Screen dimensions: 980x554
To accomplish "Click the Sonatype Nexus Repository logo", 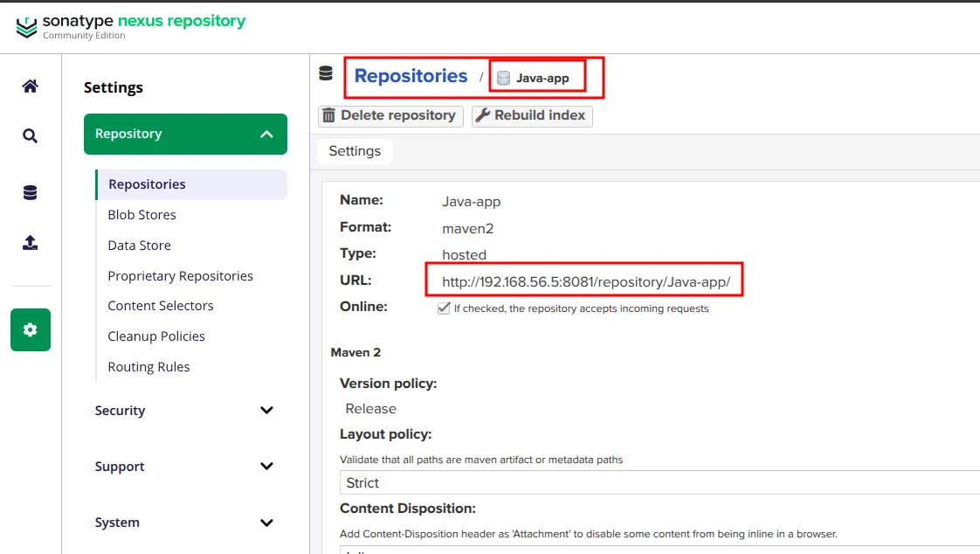I will click(x=131, y=26).
